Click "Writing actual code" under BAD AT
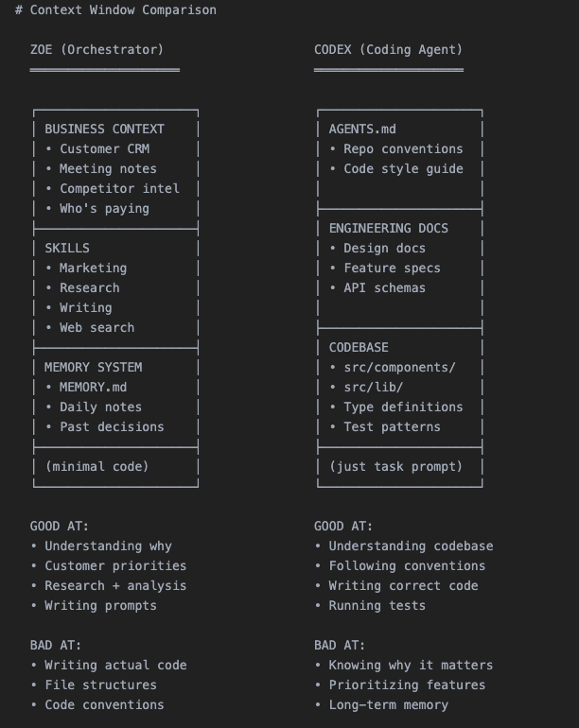Screen dimensions: 579x728 [115, 665]
